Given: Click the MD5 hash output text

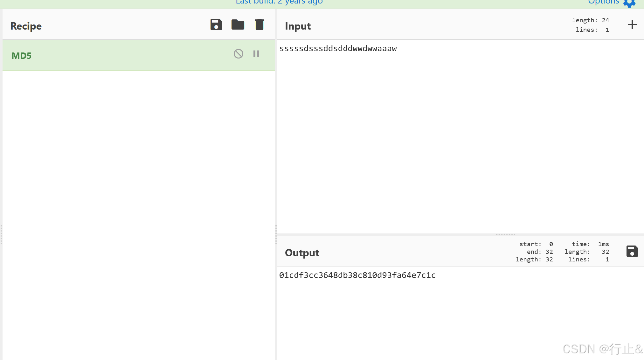Looking at the screenshot, I should coord(357,275).
